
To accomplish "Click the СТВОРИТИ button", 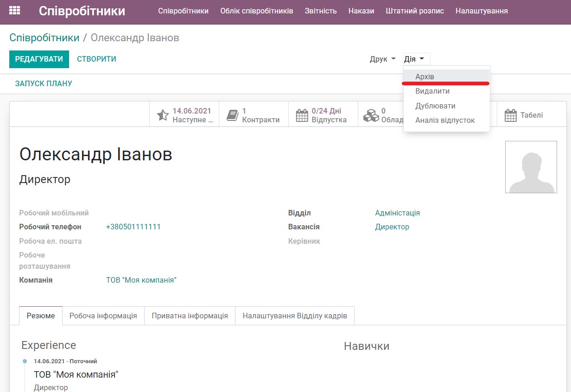I will (96, 59).
